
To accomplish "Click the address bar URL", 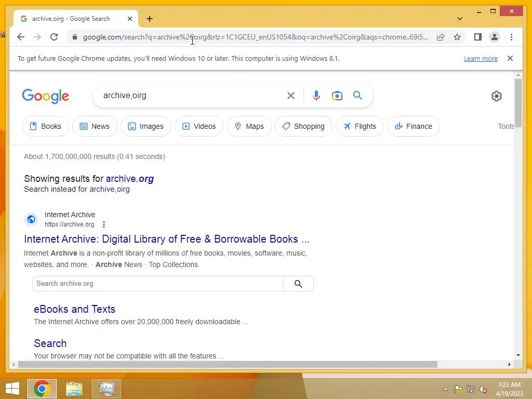I will 255,37.
